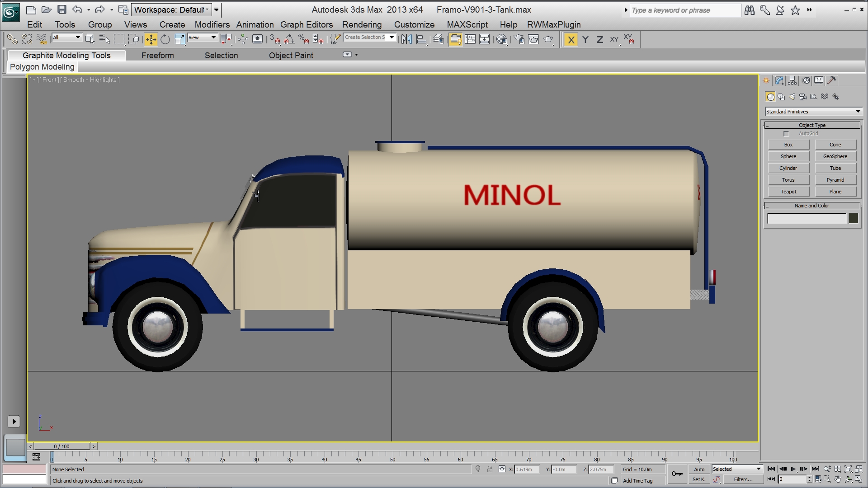
Task: Expand the Standard Primitives dropdown
Action: coord(858,112)
